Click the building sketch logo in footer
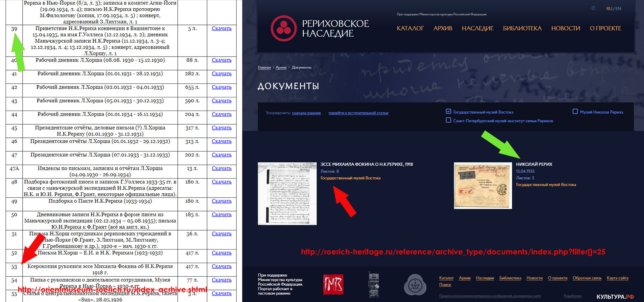The image size is (644, 302). (373, 285)
